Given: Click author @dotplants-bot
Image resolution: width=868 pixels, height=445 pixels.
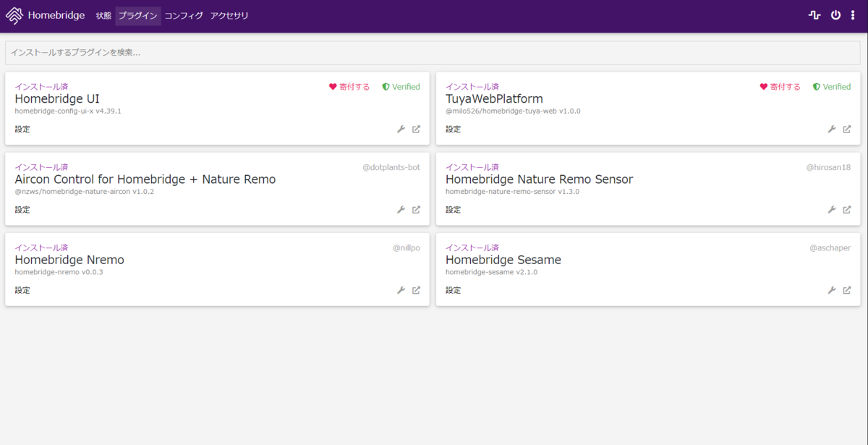Looking at the screenshot, I should click(391, 167).
